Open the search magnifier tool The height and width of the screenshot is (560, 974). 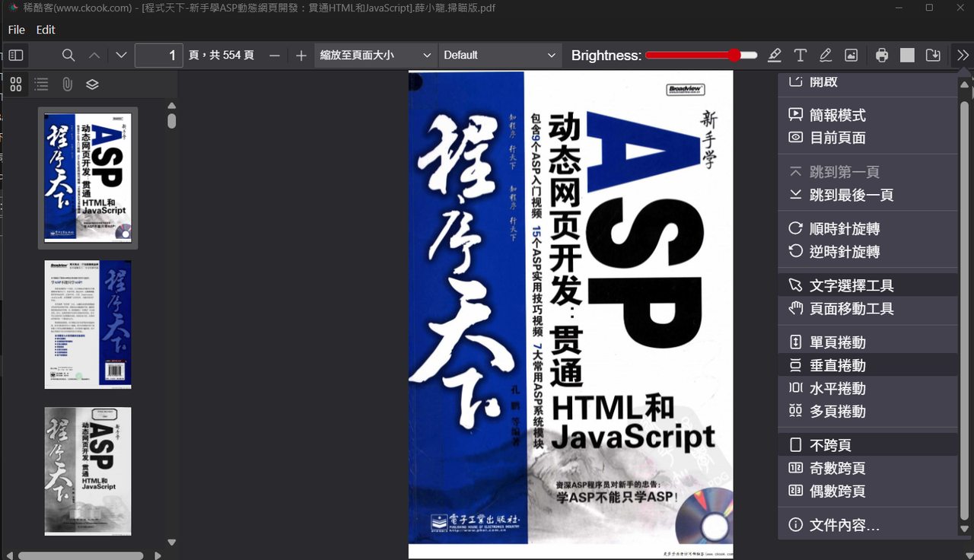point(68,56)
